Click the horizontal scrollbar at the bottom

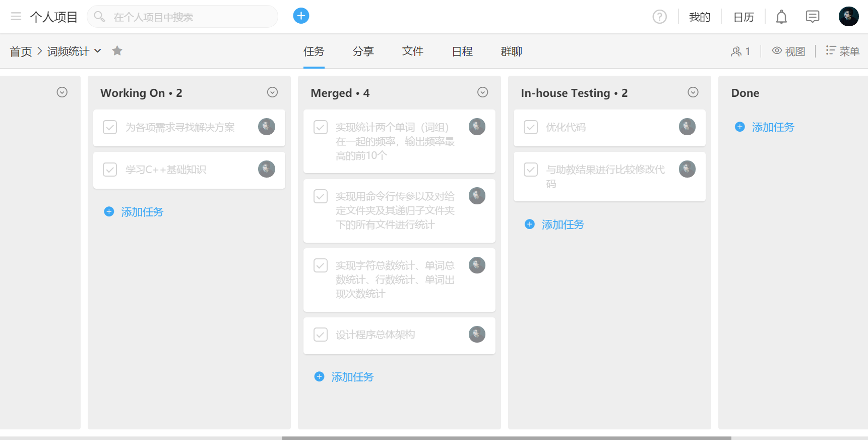click(507, 438)
